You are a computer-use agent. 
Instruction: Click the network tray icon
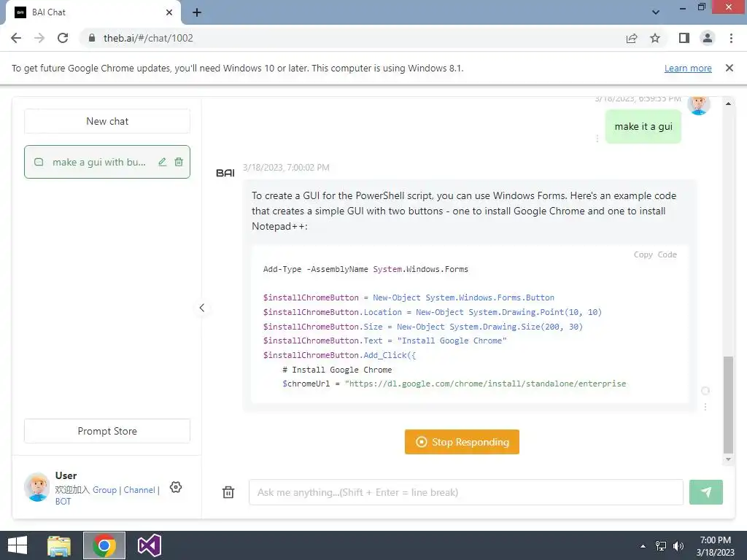pos(661,546)
